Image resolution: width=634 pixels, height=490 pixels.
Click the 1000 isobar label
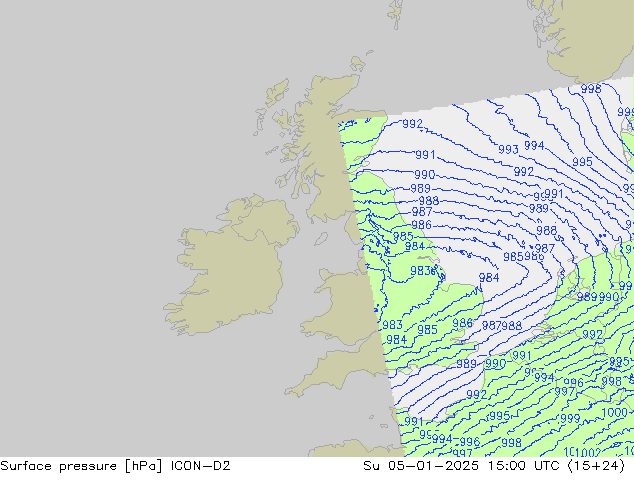click(x=614, y=413)
